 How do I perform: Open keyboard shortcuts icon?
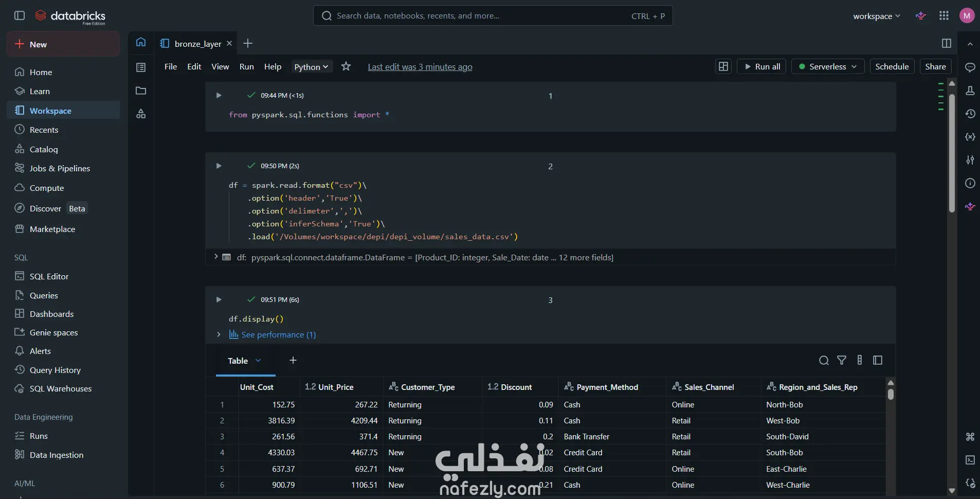click(970, 437)
